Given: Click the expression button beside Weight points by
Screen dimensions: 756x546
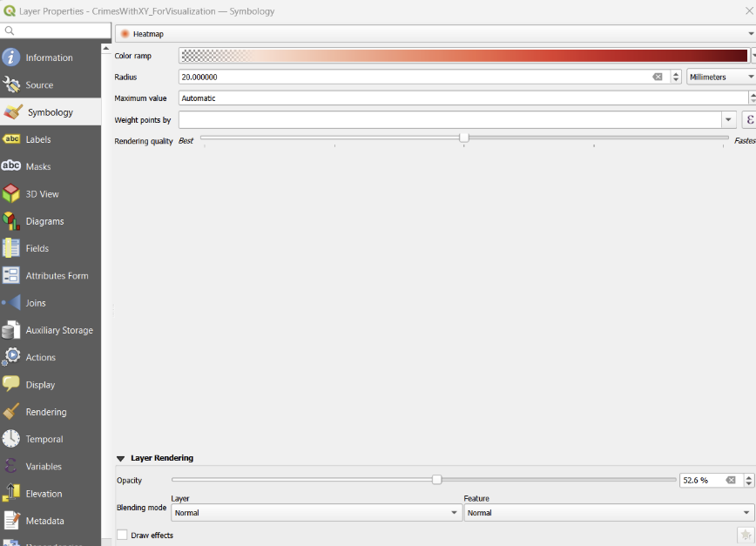Looking at the screenshot, I should [749, 119].
